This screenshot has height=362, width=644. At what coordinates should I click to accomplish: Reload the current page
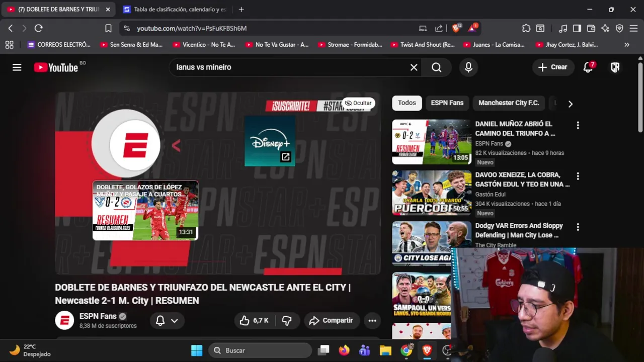click(39, 28)
